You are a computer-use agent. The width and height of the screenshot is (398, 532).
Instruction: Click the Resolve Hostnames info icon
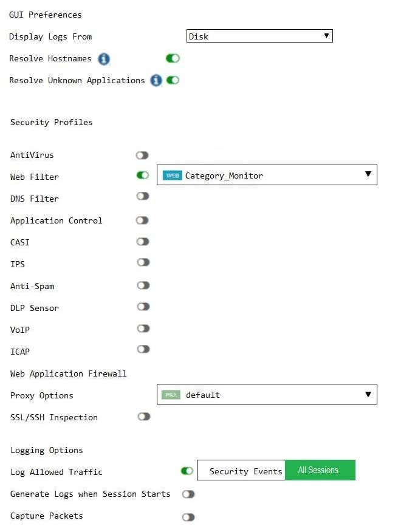pos(104,59)
